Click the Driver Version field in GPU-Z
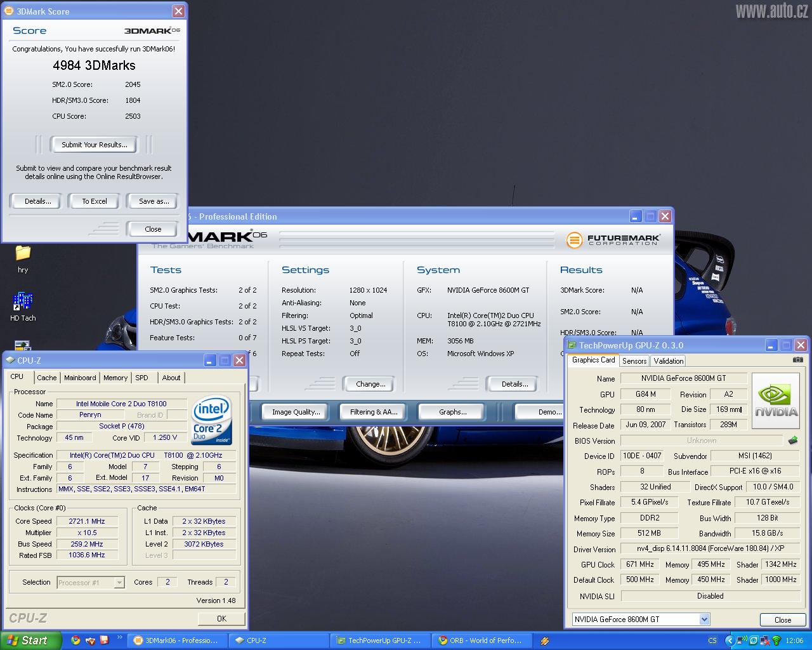Viewport: 812px width, 650px height. [x=710, y=548]
